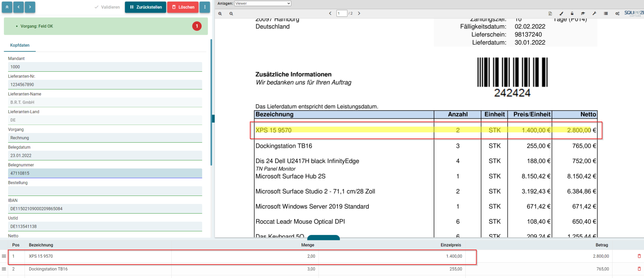The width and height of the screenshot is (644, 278).
Task: Open the three-dot more actions menu
Action: pos(205,7)
